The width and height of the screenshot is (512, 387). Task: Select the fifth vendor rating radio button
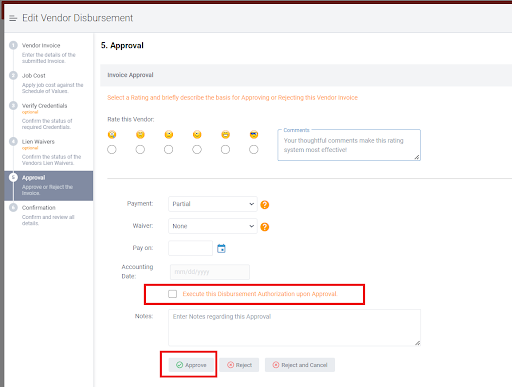[x=226, y=149]
